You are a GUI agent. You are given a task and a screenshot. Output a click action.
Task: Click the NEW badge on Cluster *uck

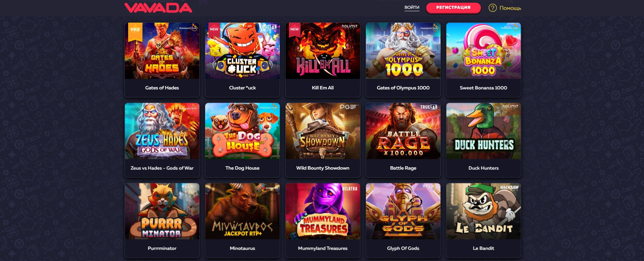coord(214,30)
